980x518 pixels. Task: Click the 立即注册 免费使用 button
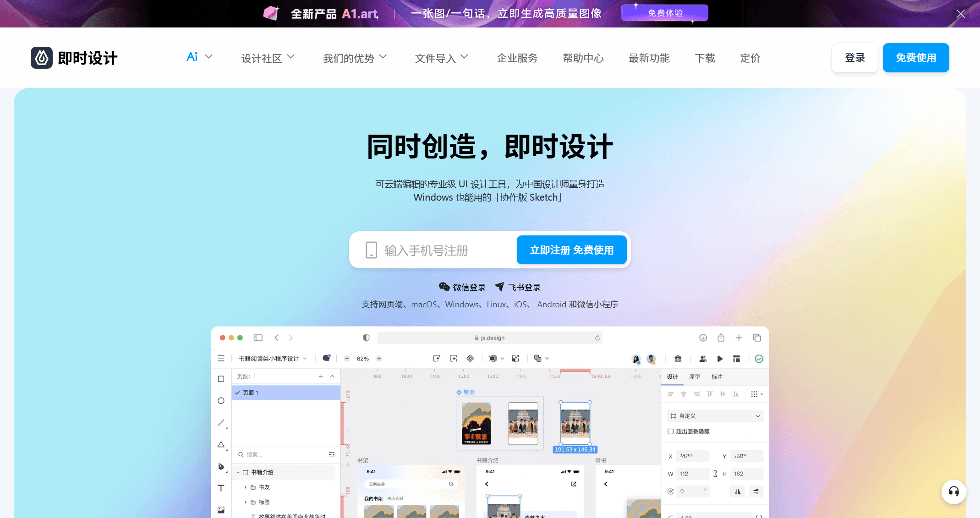point(571,250)
